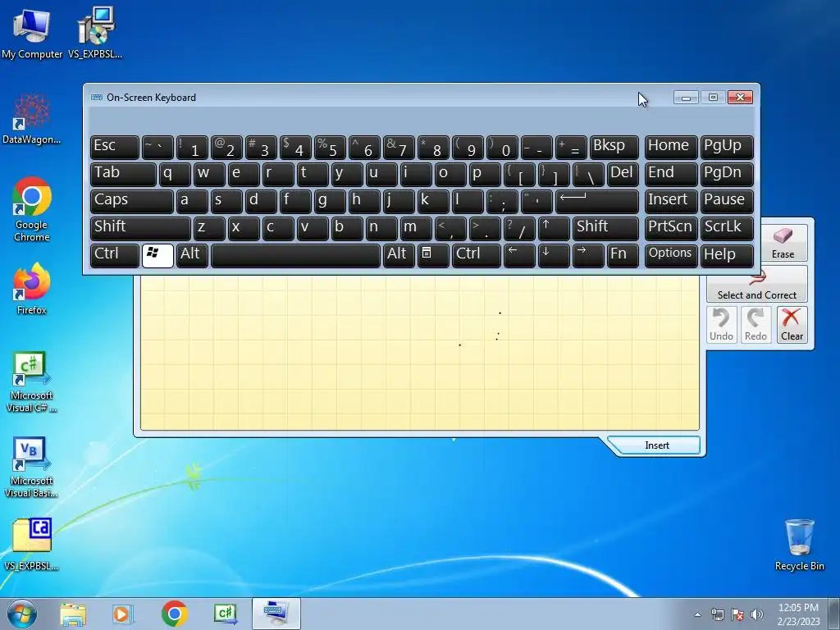
Task: Click On-Screen Keyboard taskbar button
Action: coord(276,614)
